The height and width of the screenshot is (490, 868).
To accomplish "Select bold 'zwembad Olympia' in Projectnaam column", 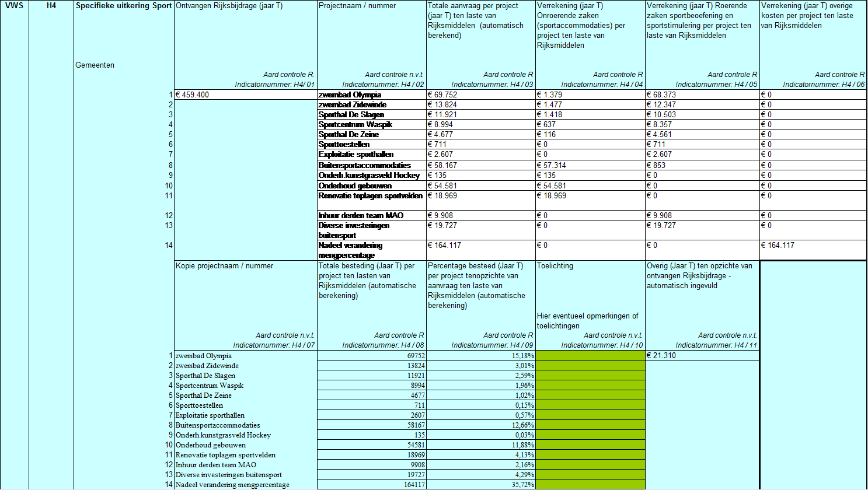I will click(x=350, y=95).
